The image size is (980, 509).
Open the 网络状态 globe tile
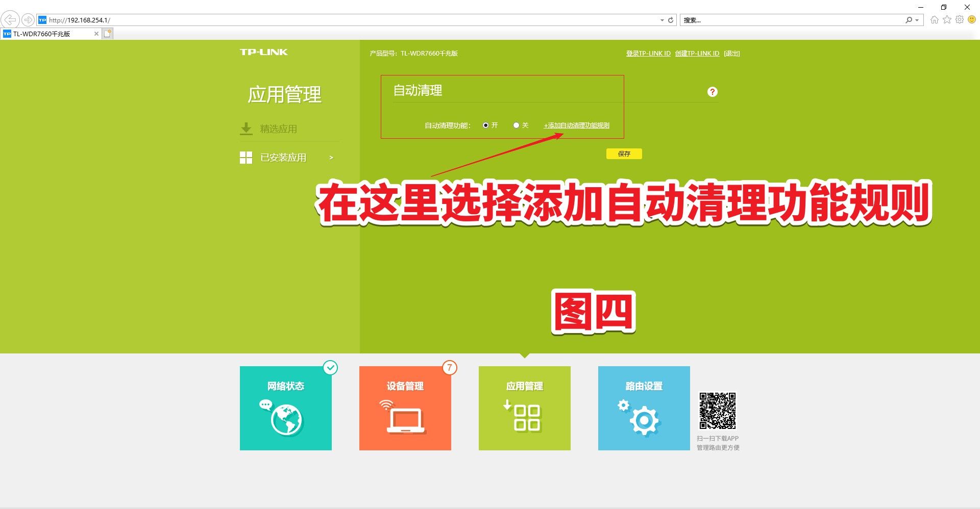click(x=286, y=408)
